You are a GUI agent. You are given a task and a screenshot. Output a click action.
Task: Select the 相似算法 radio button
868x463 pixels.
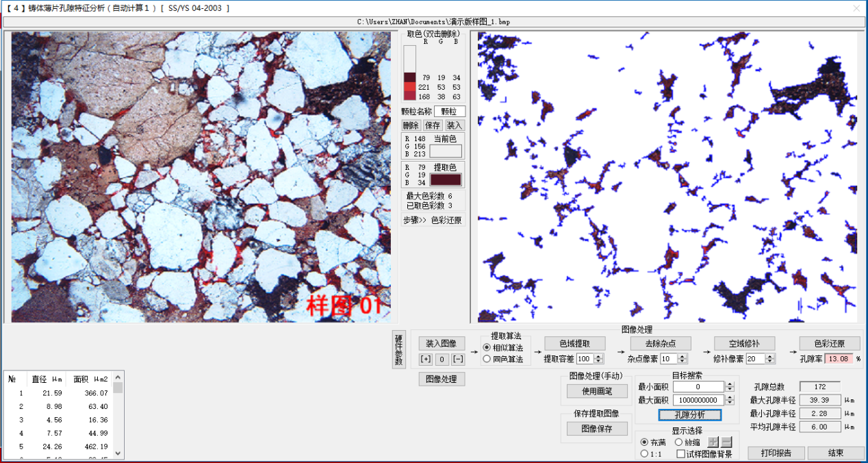pyautogui.click(x=487, y=348)
